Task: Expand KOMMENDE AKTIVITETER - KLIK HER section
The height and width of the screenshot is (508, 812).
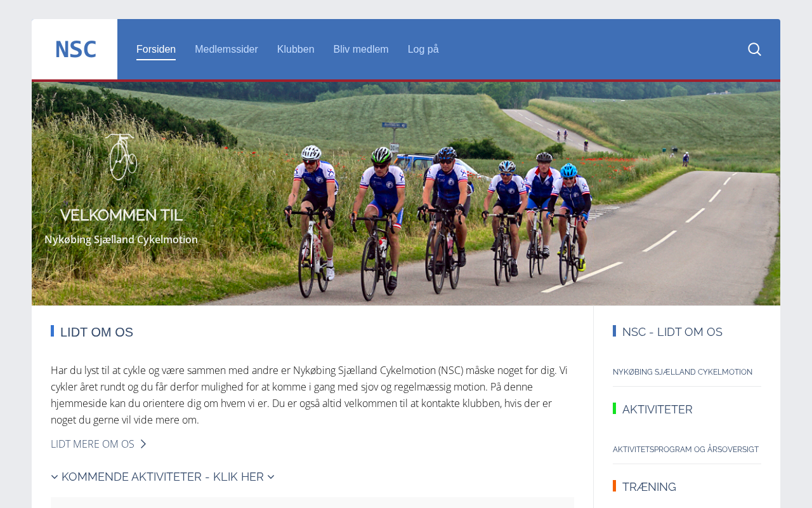Action: (x=162, y=477)
